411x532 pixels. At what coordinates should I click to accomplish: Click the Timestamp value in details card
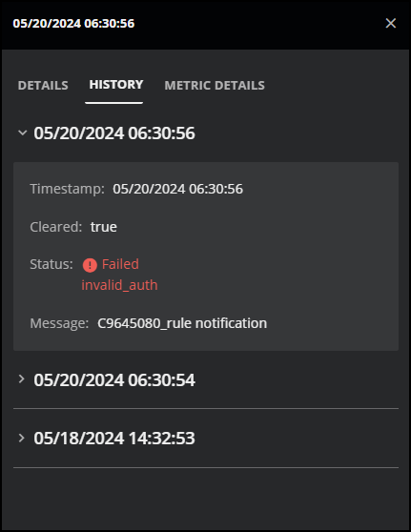(x=177, y=189)
